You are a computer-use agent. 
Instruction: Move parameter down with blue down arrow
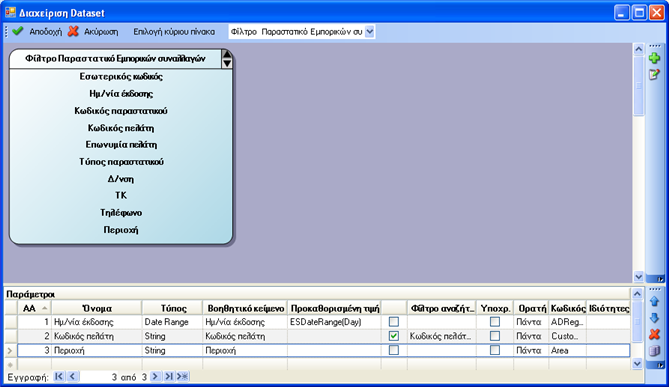click(654, 318)
